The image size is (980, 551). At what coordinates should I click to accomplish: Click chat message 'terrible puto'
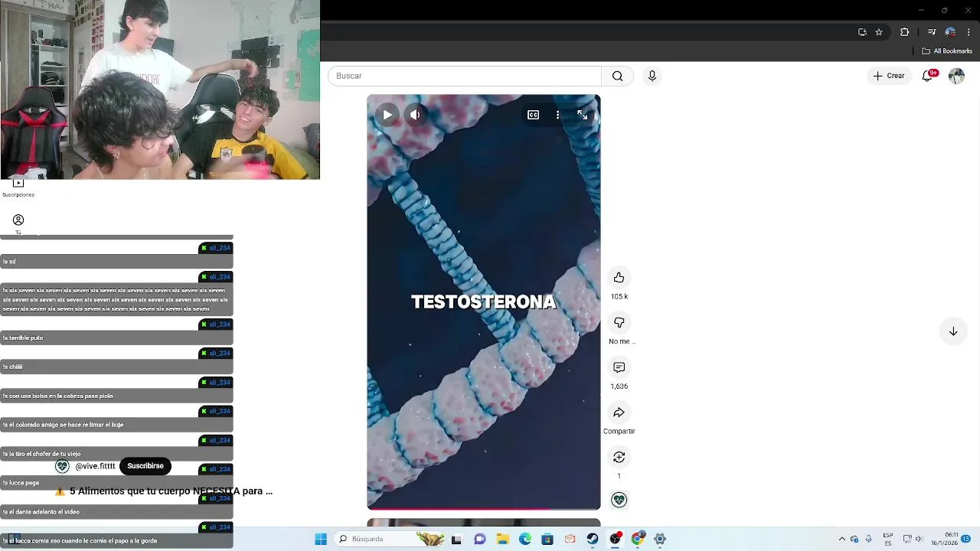116,337
